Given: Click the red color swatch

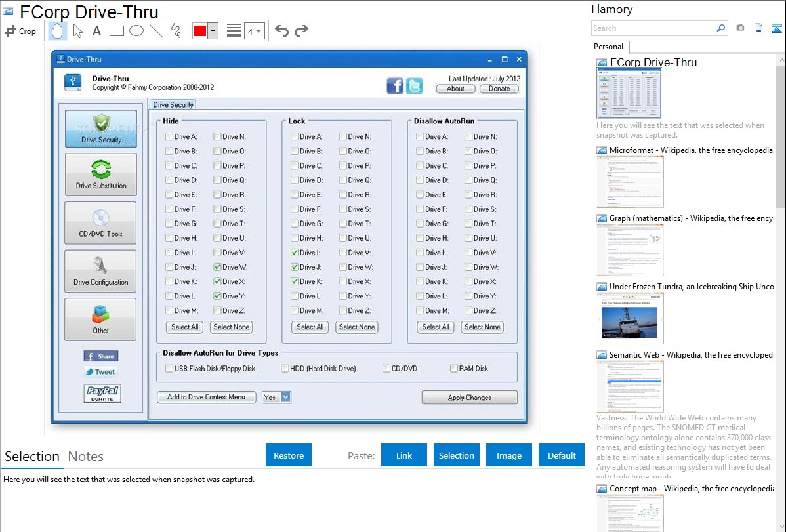Looking at the screenshot, I should point(200,31).
